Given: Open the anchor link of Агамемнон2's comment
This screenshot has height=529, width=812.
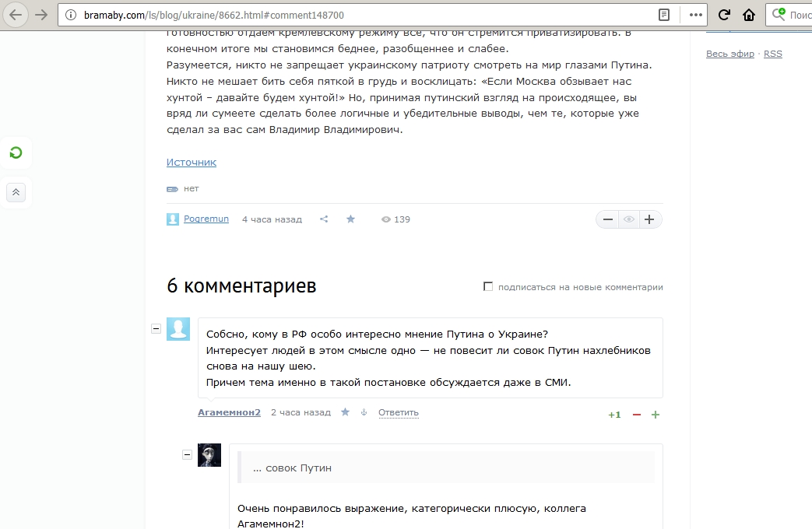Looking at the screenshot, I should [364, 412].
